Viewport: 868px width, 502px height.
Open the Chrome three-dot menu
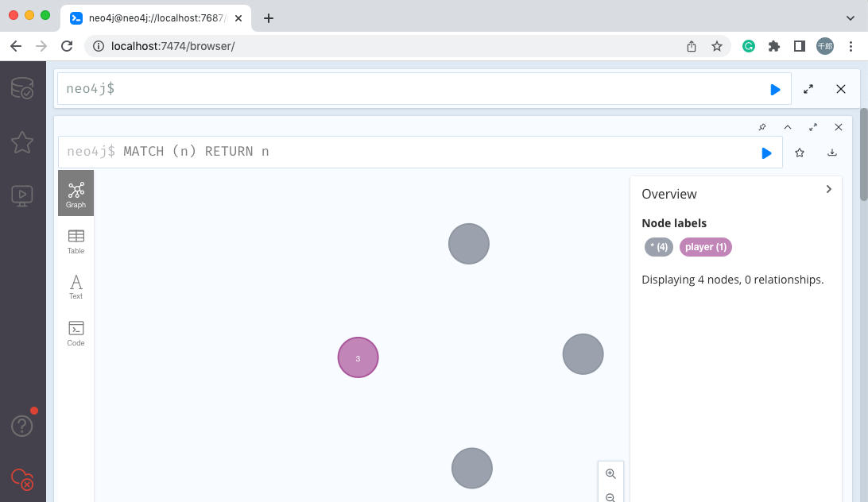pyautogui.click(x=851, y=47)
